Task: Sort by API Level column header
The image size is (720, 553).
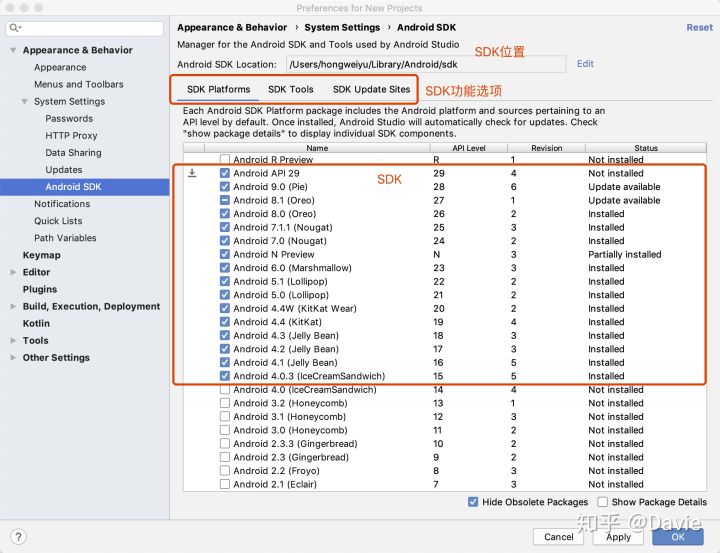Action: [x=469, y=148]
